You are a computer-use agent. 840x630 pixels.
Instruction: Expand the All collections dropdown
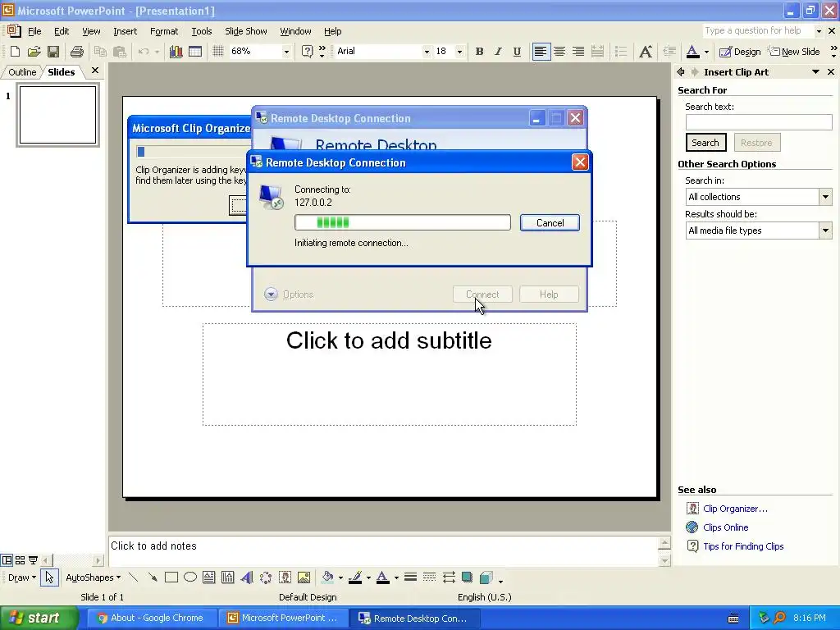pos(825,197)
